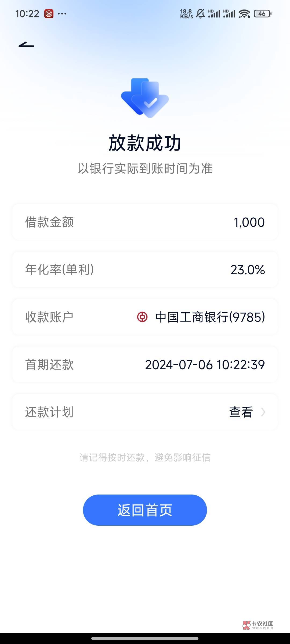Tap the red app notification icon
This screenshot has height=644, width=290.
coord(49,14)
